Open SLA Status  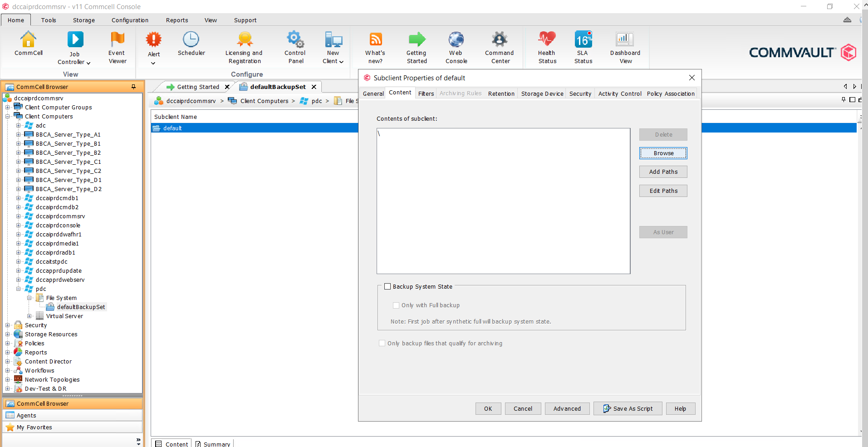pyautogui.click(x=583, y=48)
